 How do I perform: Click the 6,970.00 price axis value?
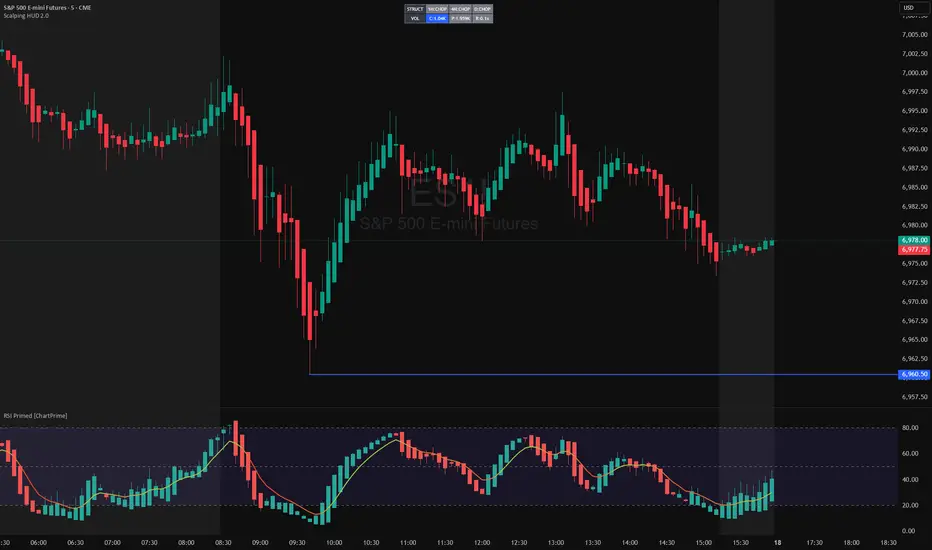coord(914,301)
